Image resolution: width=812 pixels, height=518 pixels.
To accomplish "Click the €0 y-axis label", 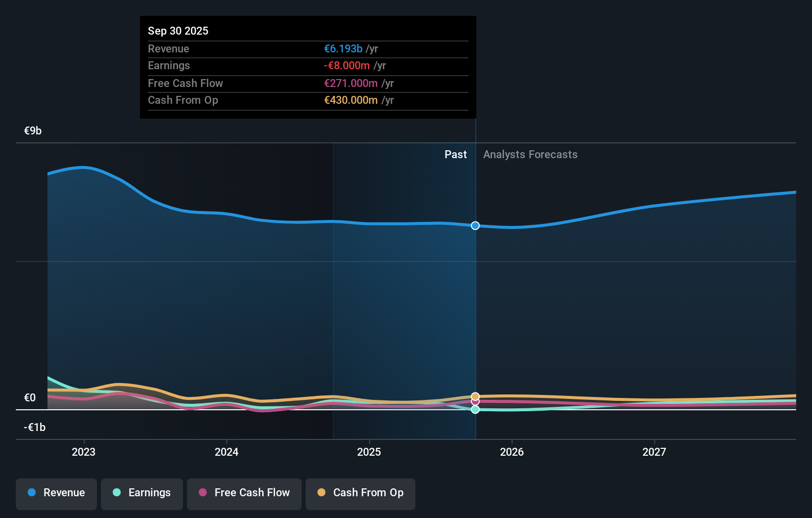I will [30, 397].
